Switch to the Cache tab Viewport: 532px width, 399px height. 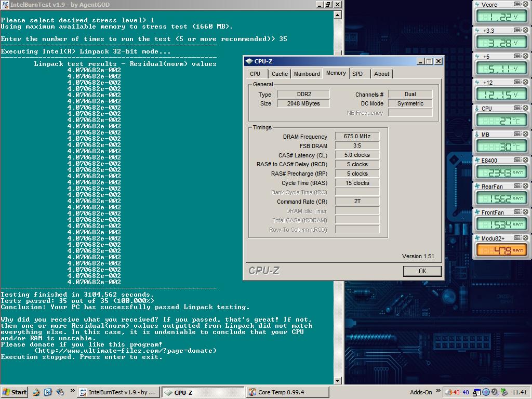coord(280,74)
